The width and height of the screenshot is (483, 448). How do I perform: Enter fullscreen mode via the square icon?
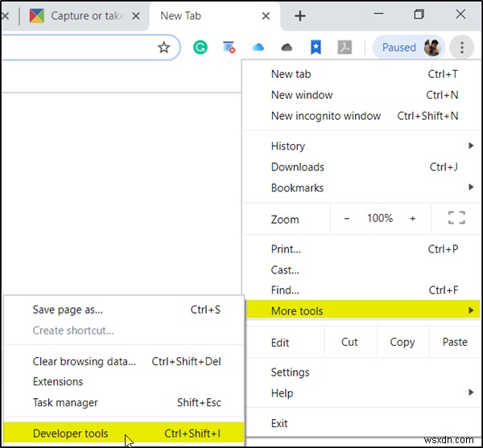(456, 218)
